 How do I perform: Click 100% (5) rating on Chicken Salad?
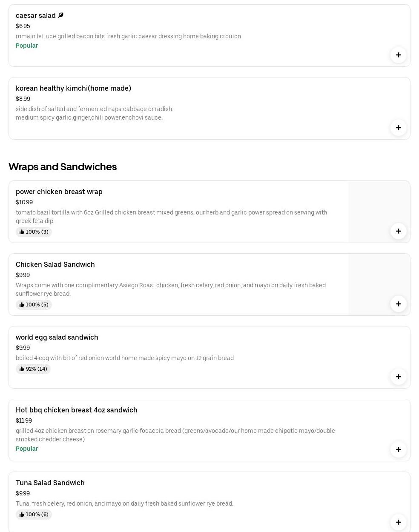34,305
